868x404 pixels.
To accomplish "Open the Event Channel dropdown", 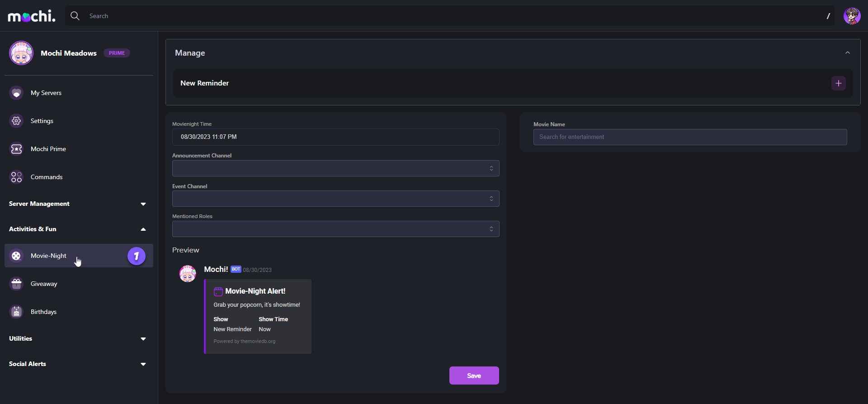I will tap(335, 199).
